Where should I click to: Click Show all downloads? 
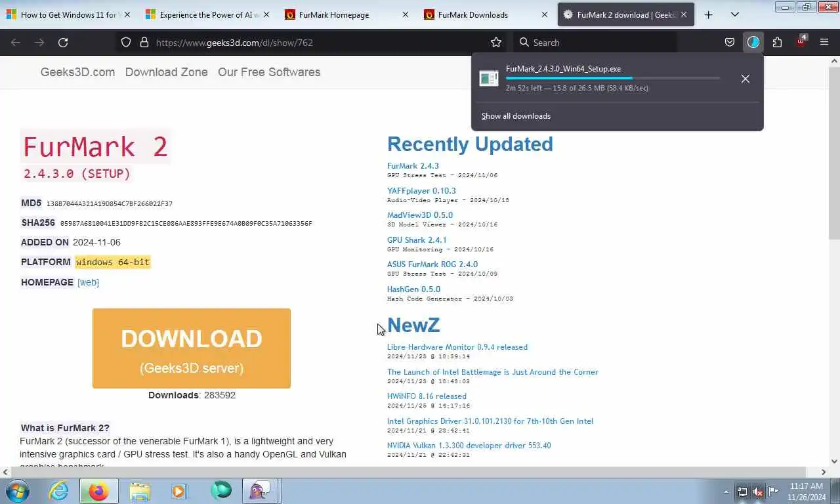(x=516, y=116)
